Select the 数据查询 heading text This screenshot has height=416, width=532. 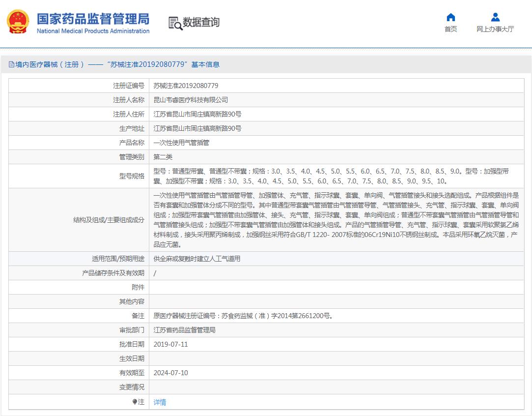201,22
